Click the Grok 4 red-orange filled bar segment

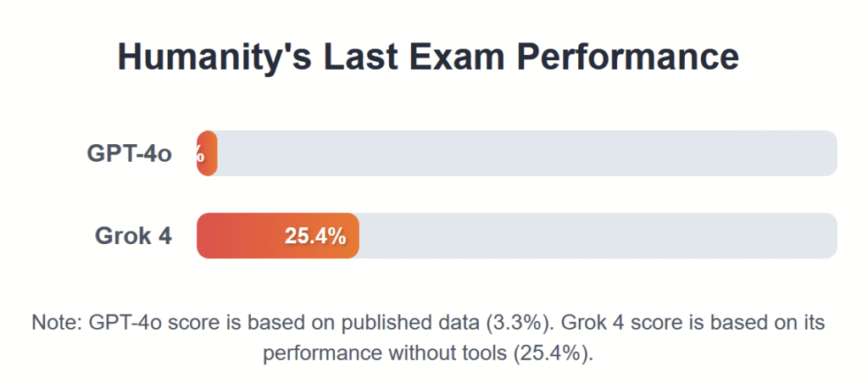point(278,235)
